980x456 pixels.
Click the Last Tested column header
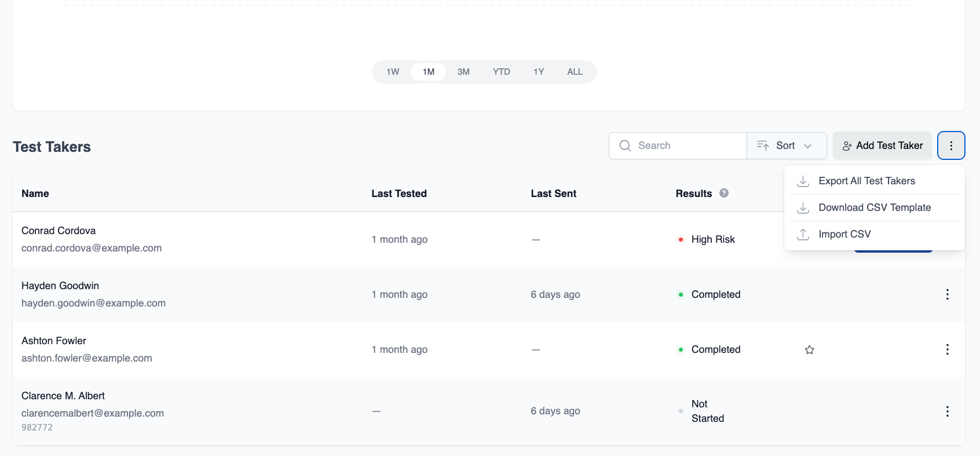tap(399, 194)
